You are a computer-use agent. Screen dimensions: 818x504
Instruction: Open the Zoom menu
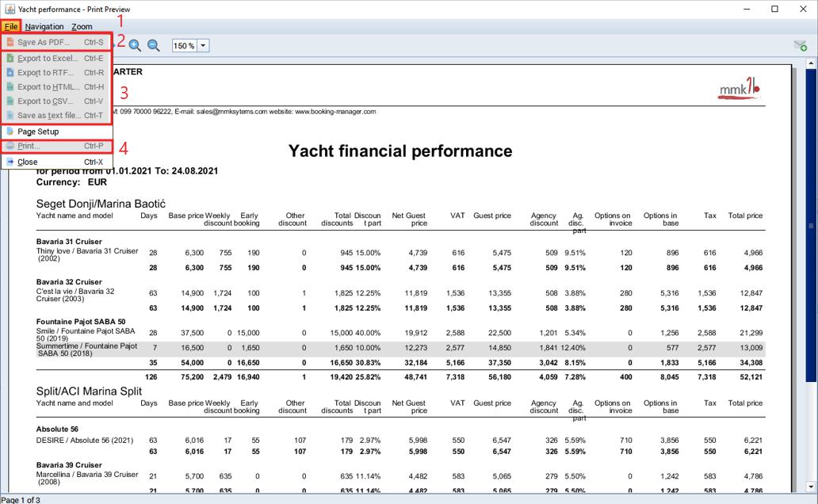click(x=82, y=26)
